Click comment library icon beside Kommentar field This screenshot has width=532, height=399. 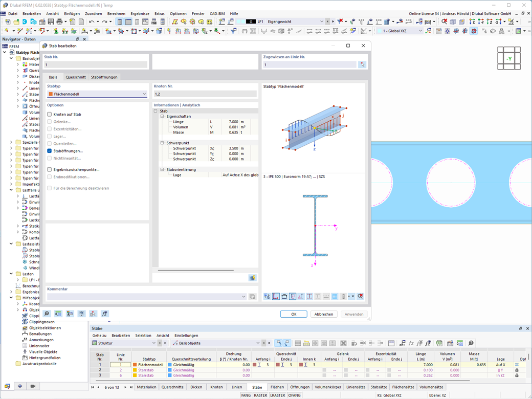(252, 297)
